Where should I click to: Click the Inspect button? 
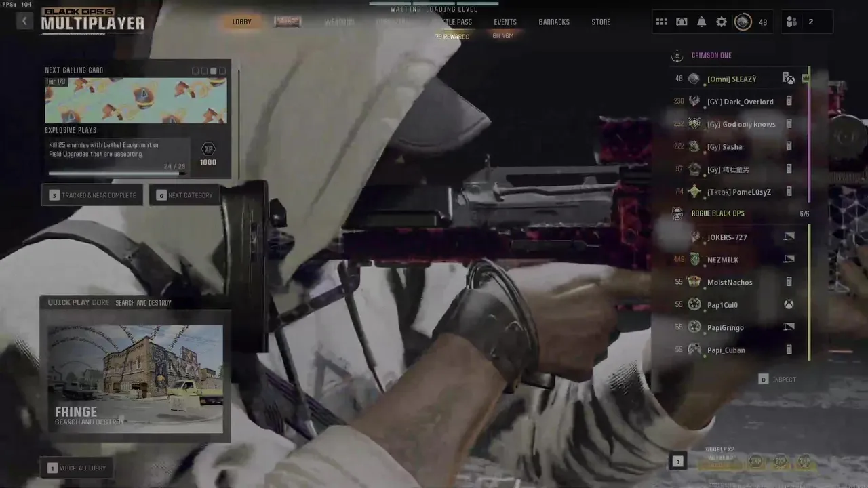(777, 380)
